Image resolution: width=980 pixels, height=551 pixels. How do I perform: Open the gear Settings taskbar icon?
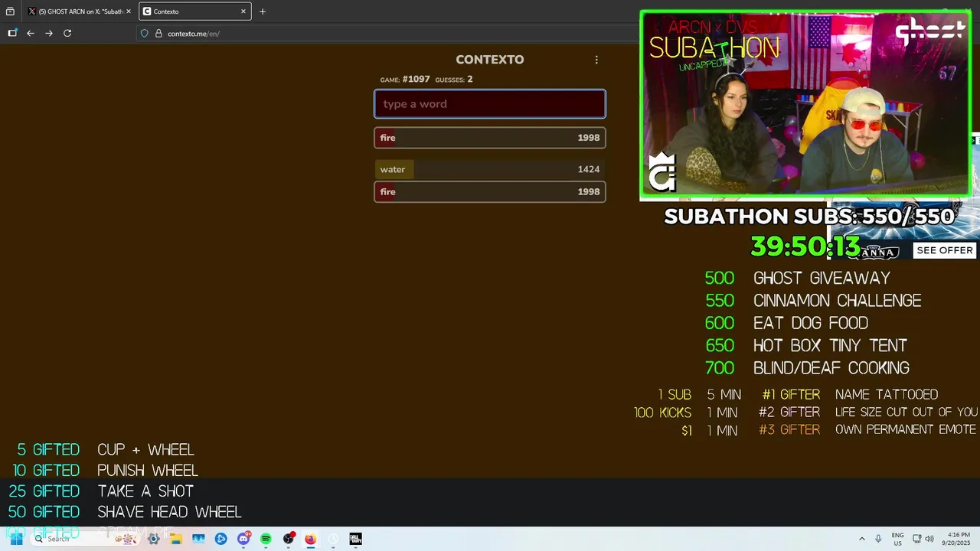[154, 539]
